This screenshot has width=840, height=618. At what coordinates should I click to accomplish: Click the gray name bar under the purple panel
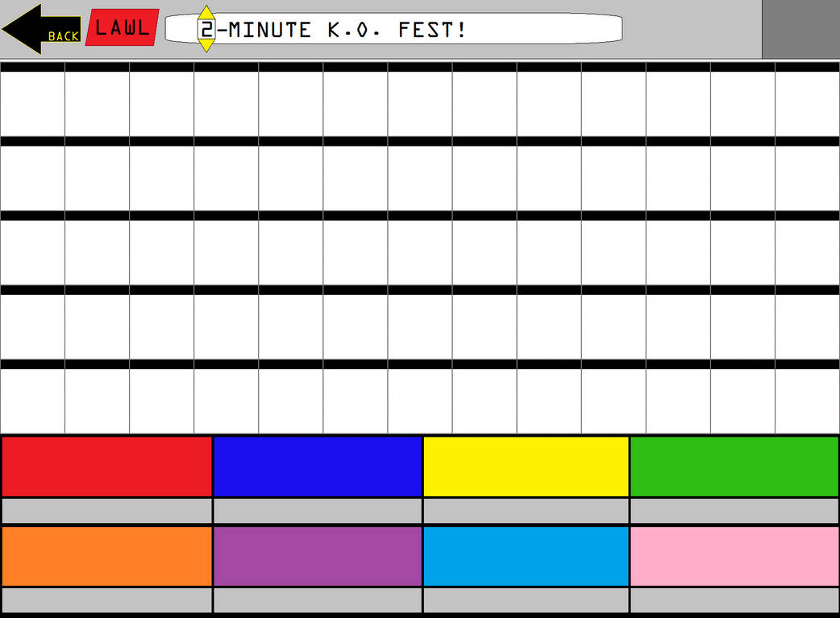tap(316, 599)
